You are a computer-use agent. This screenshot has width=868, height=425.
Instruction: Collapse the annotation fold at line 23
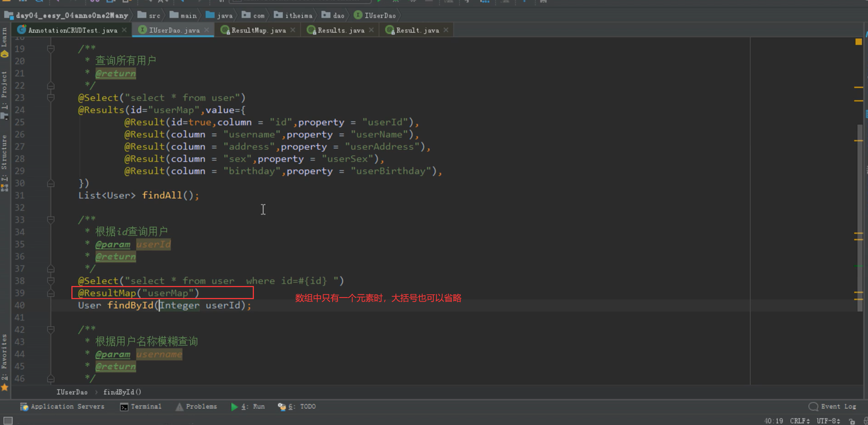click(x=51, y=98)
